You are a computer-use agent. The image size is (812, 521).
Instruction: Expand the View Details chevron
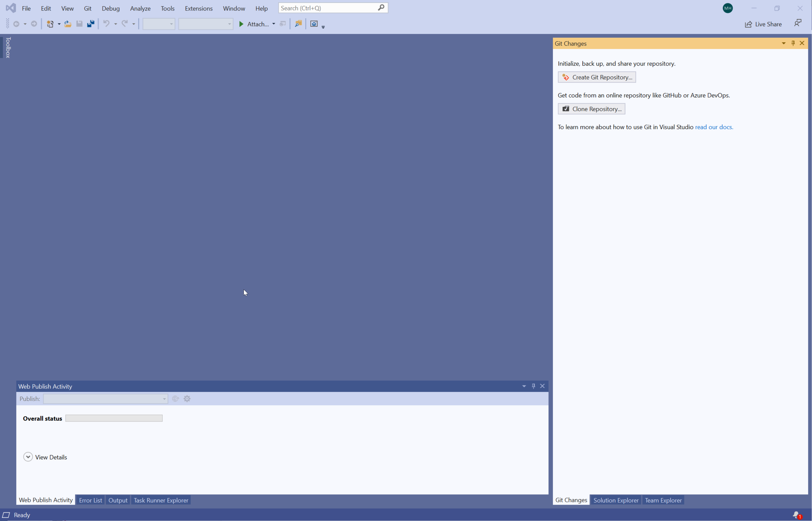point(28,457)
